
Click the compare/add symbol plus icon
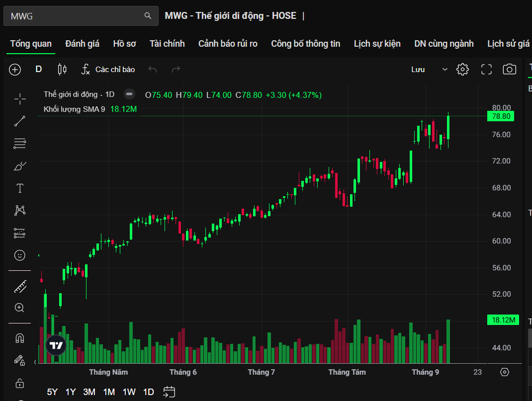point(15,70)
